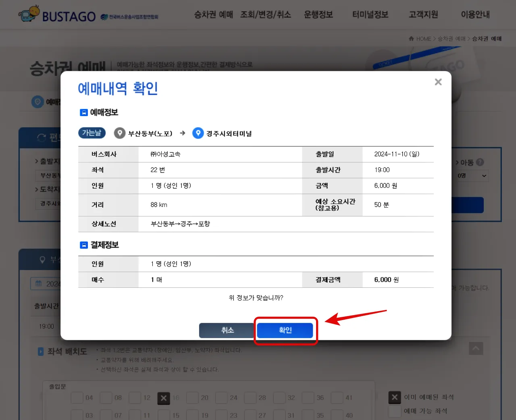Select seat 19 checkbox

point(192,415)
